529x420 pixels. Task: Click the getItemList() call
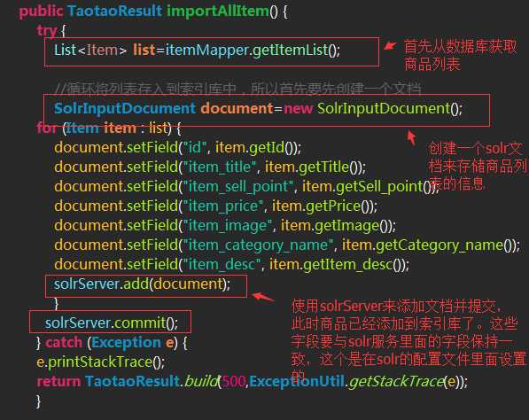tap(296, 51)
